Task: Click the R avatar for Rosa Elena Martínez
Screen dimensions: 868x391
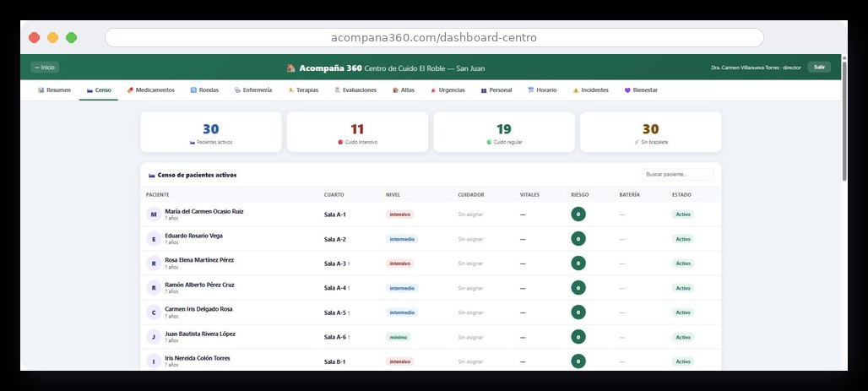Action: [x=154, y=263]
